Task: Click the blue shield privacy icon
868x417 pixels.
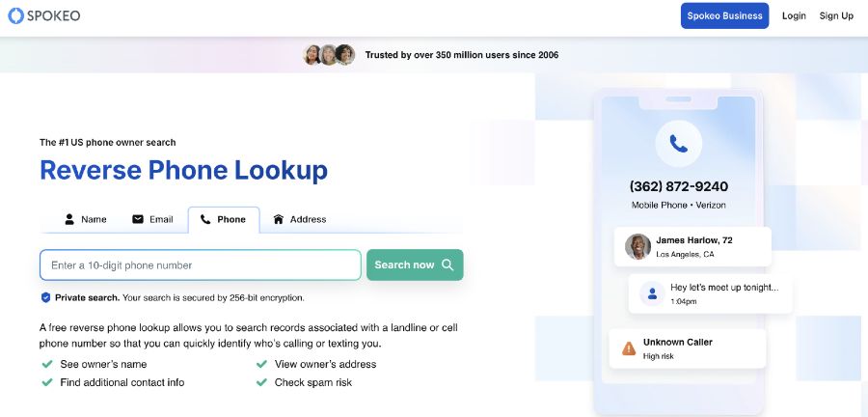Action: click(x=46, y=297)
